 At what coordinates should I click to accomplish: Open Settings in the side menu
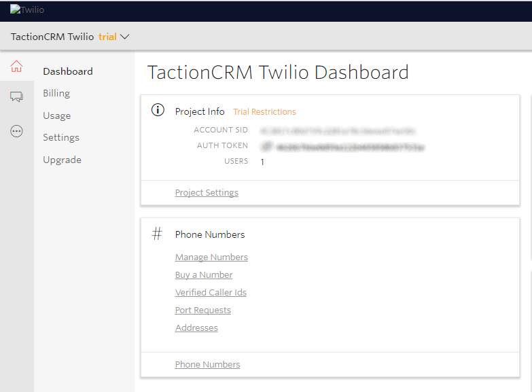61,137
